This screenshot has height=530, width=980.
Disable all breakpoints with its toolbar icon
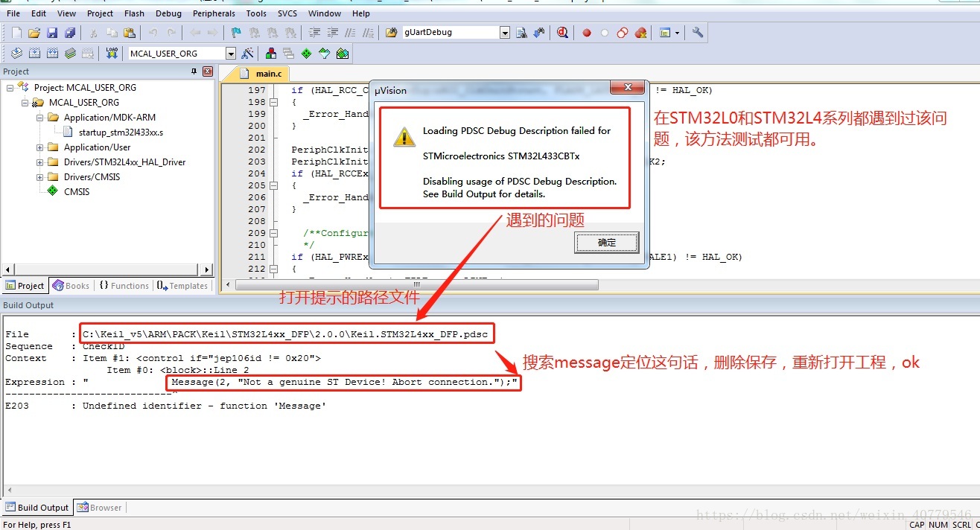click(x=622, y=32)
